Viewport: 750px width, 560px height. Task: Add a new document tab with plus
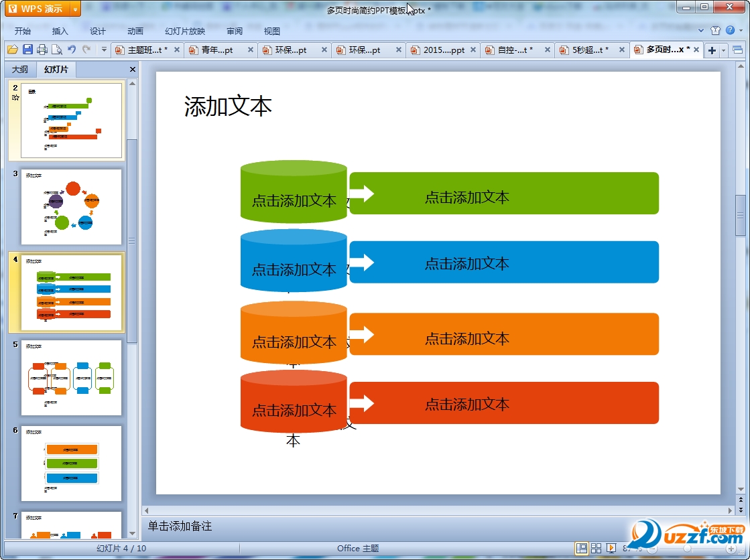click(x=712, y=50)
